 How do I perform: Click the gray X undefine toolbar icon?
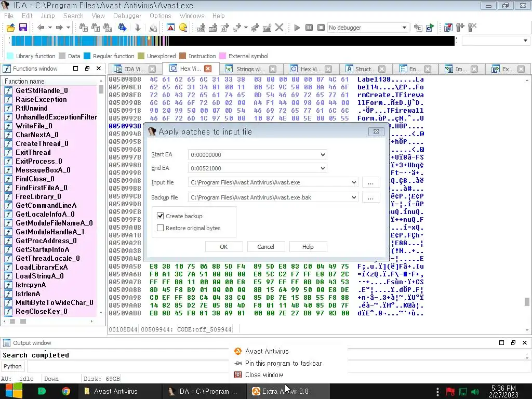(279, 28)
